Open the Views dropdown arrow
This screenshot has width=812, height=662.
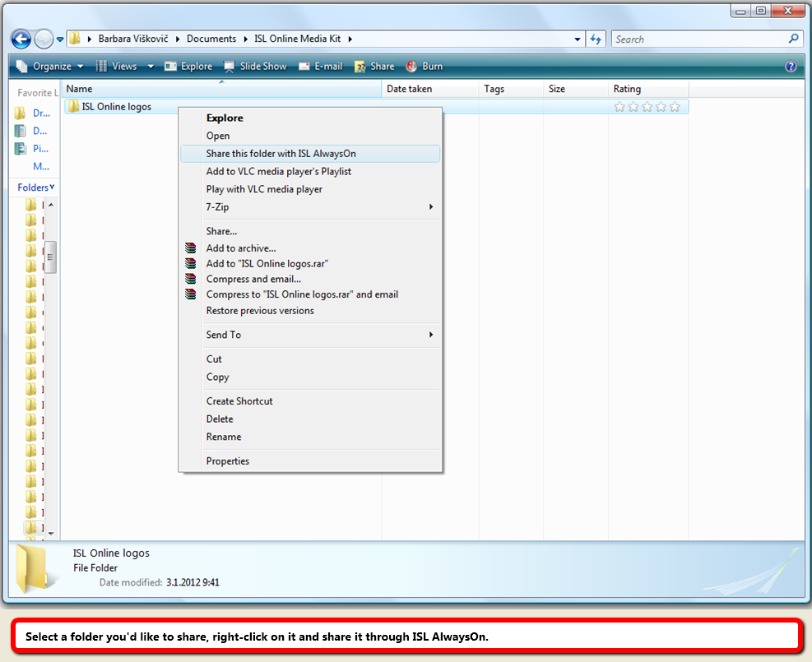tap(151, 67)
